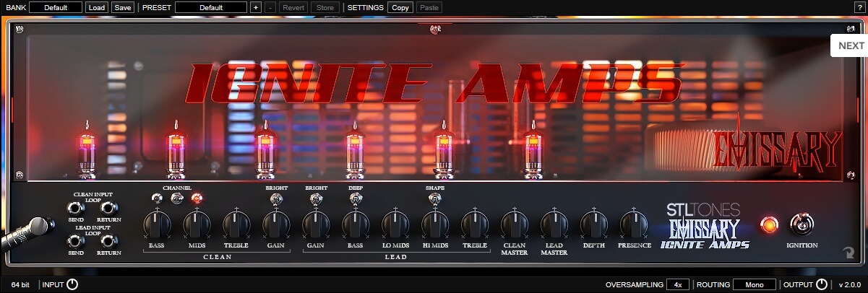The image size is (868, 293).
Task: Copy the current settings
Action: tap(400, 7)
